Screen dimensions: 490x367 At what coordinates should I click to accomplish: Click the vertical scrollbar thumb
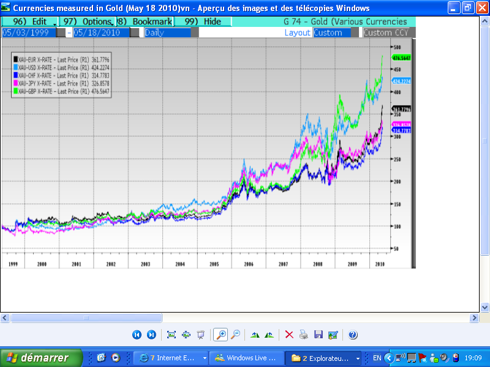tap(485, 141)
